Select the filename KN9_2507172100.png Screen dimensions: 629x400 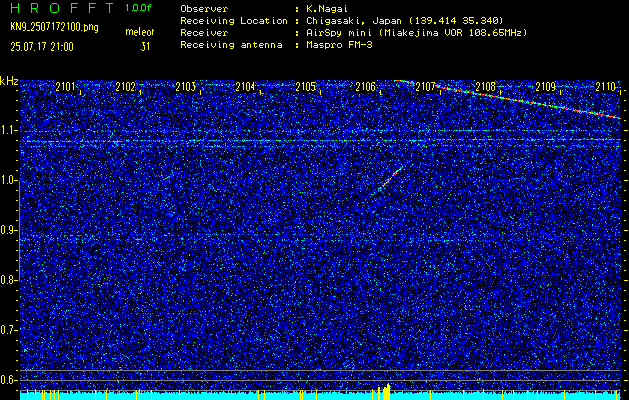(54, 27)
